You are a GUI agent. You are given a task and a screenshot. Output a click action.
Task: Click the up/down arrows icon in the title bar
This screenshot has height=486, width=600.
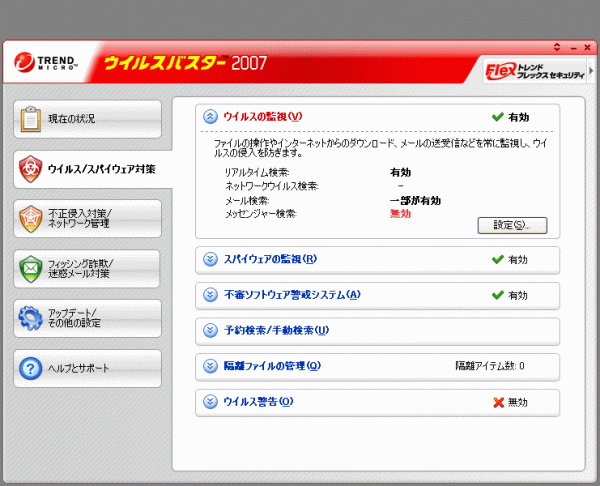[557, 47]
